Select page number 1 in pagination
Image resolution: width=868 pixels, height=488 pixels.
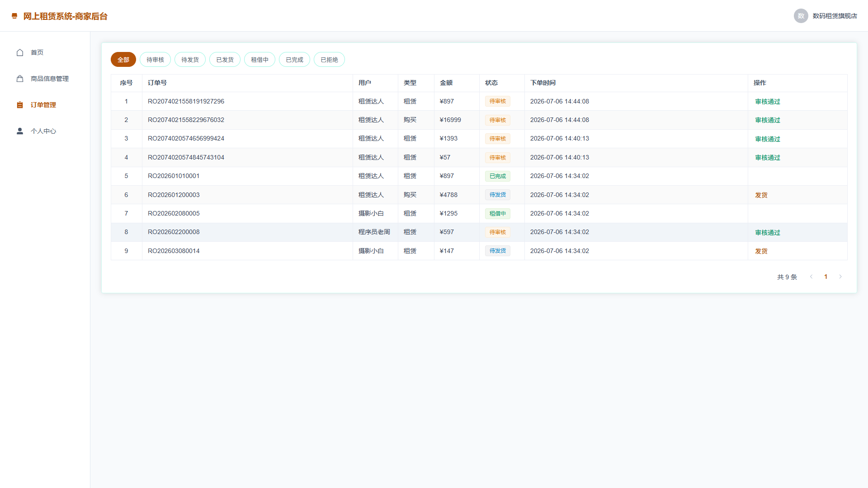[826, 277]
